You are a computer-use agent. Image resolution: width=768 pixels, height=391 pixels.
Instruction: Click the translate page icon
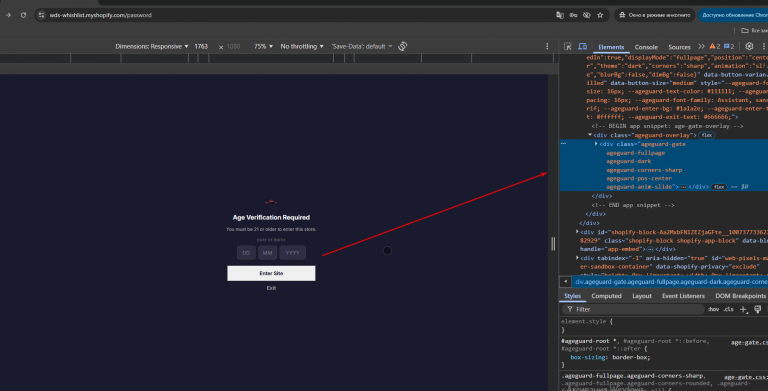(560, 15)
